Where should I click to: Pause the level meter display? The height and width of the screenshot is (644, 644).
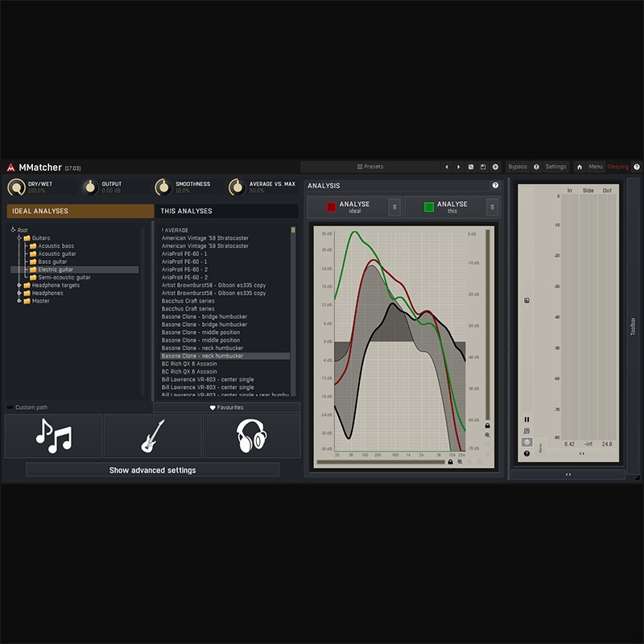526,419
